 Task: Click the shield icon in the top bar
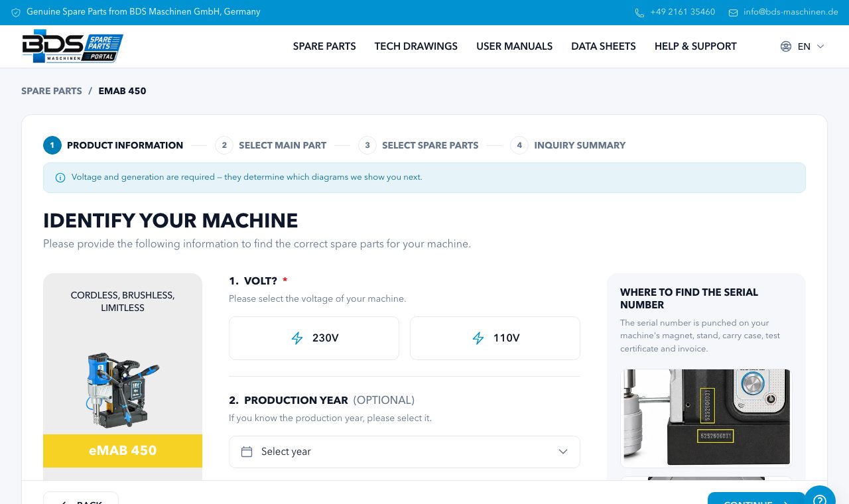point(16,13)
